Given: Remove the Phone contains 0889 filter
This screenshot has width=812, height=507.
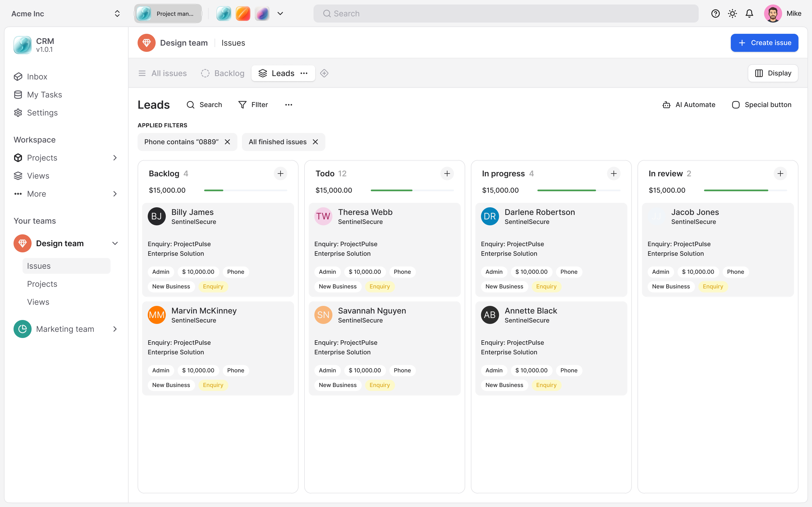Looking at the screenshot, I should pos(228,141).
